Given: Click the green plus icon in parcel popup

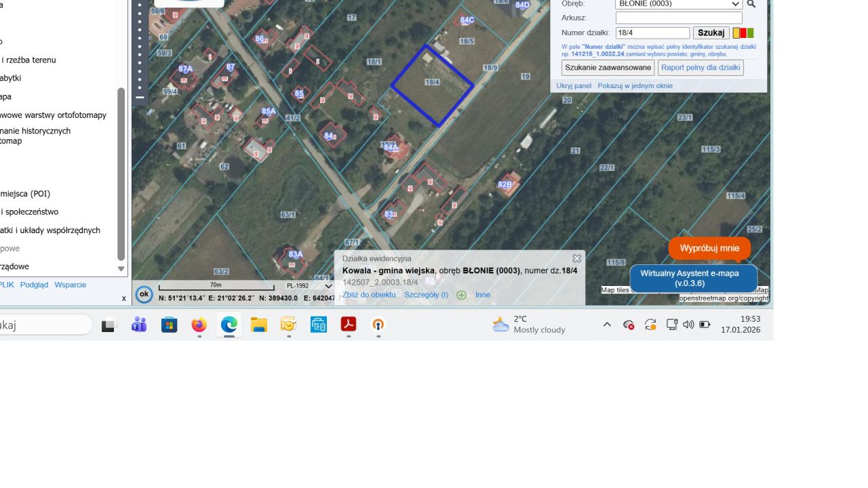Looking at the screenshot, I should coord(462,295).
